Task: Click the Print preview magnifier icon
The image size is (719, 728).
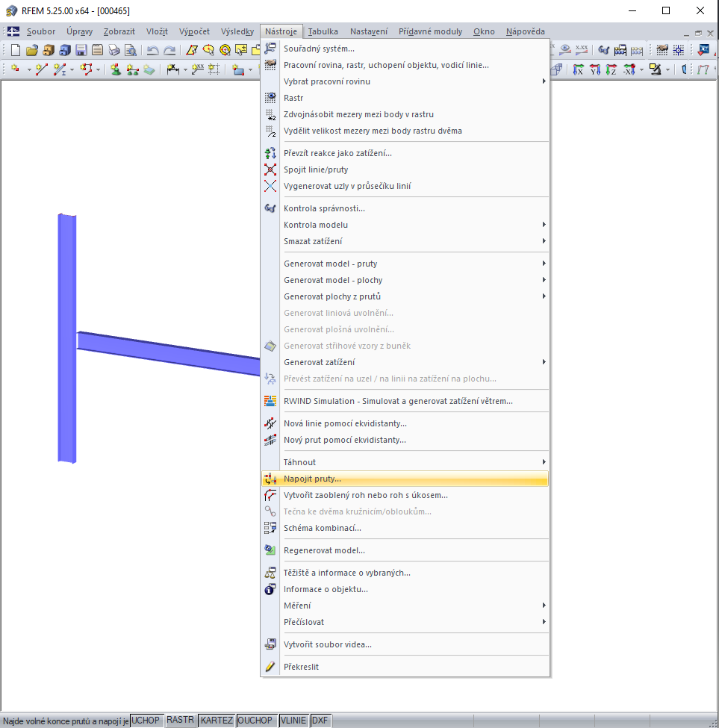Action: pos(131,50)
